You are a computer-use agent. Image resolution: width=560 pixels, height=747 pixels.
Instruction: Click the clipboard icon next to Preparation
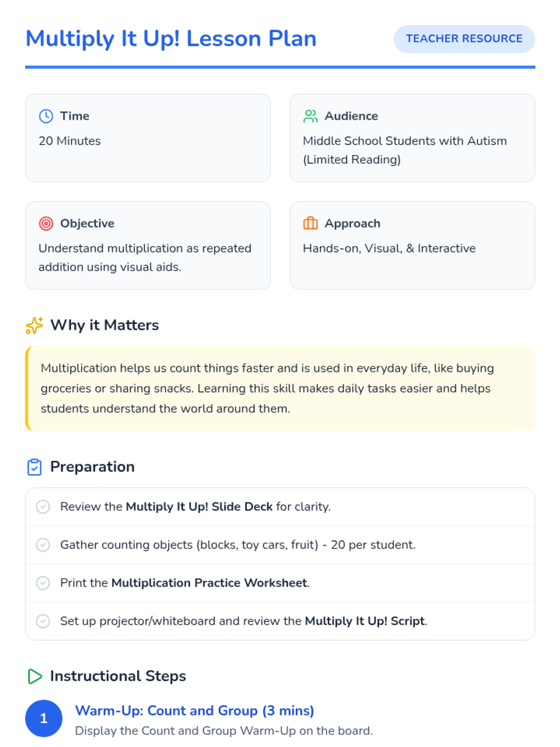tap(35, 467)
